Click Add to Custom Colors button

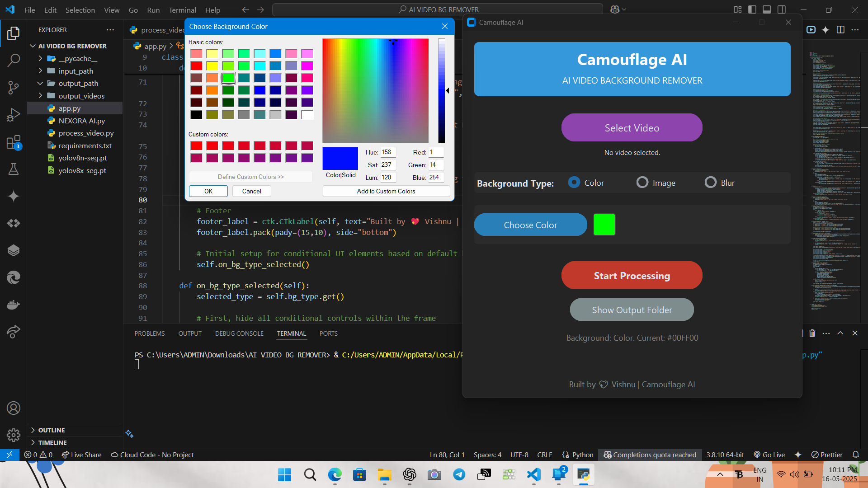pos(386,191)
